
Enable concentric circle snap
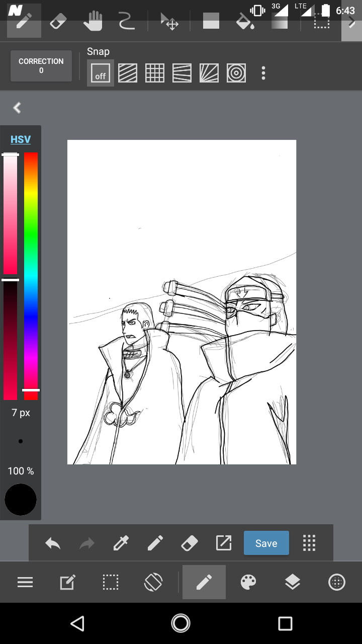[x=236, y=73]
